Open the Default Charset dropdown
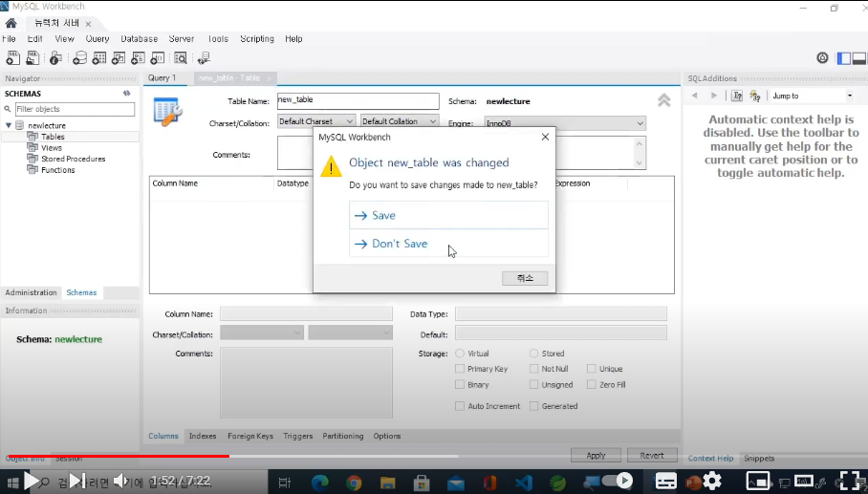The height and width of the screenshot is (494, 868). tap(316, 121)
